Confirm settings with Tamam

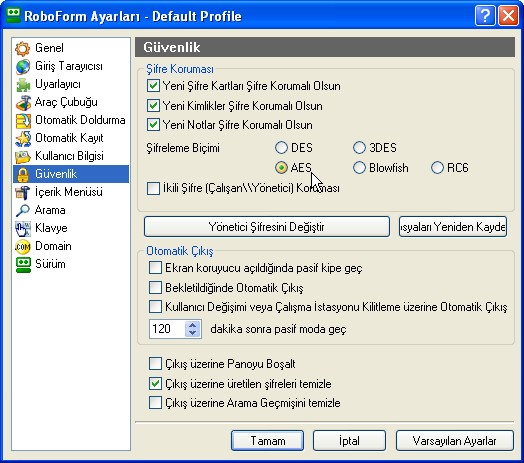pos(267,441)
